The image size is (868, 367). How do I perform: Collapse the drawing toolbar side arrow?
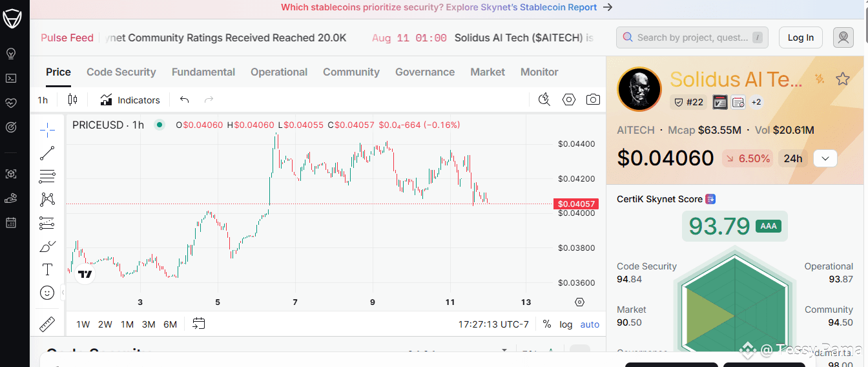(63, 293)
